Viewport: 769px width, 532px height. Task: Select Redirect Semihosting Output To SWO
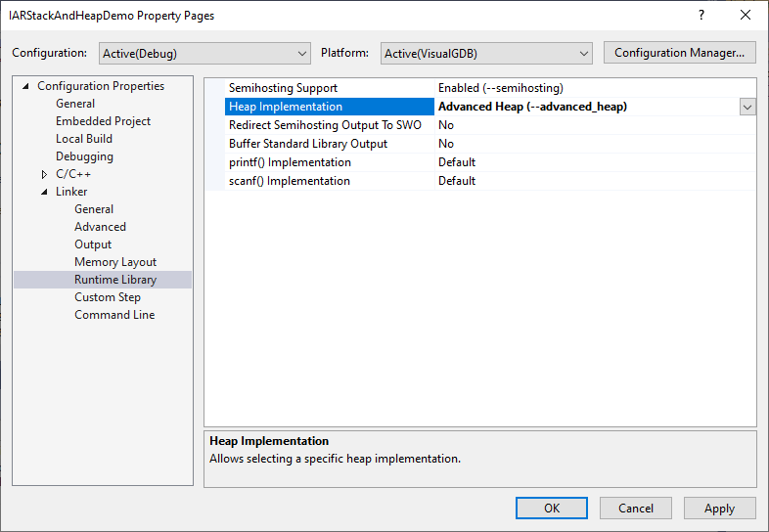tap(325, 125)
